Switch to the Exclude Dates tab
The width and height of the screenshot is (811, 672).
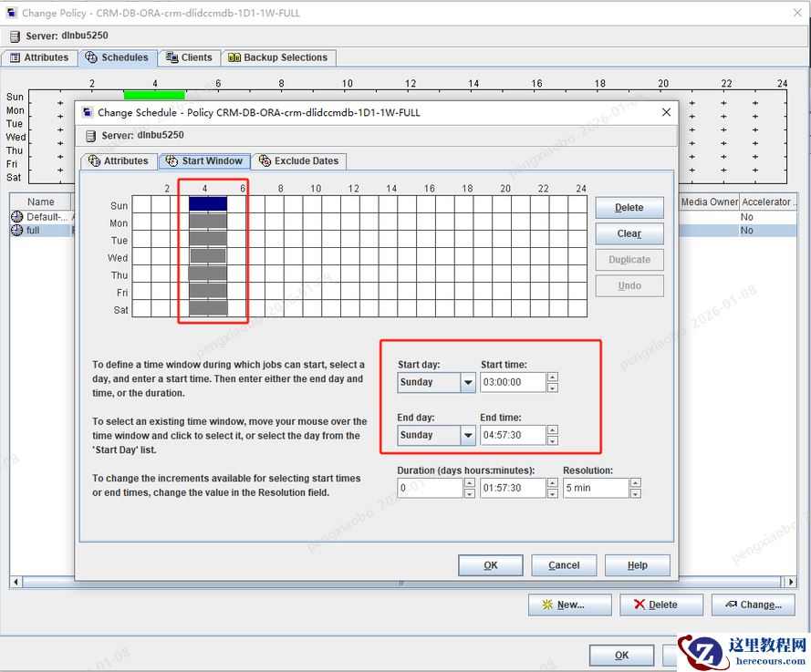point(298,161)
